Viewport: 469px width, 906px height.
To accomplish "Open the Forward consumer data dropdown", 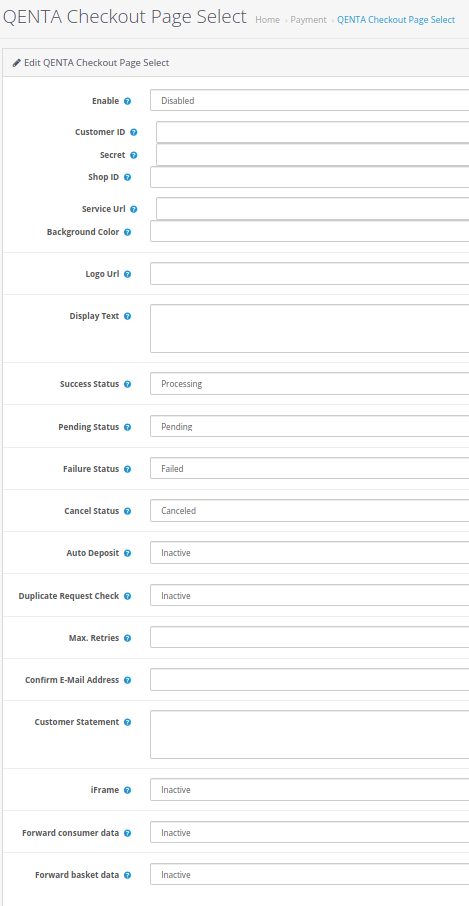I will (x=310, y=833).
